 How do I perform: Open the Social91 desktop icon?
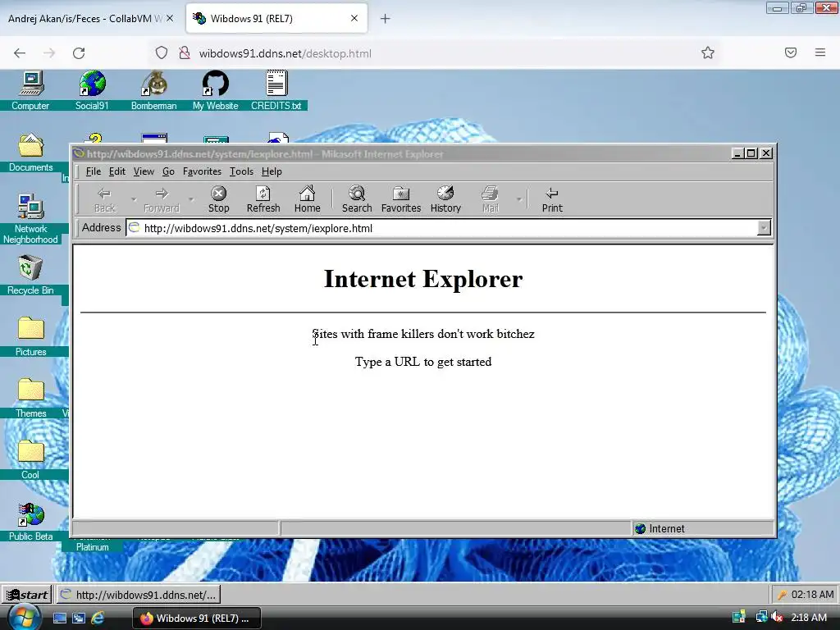[x=92, y=90]
